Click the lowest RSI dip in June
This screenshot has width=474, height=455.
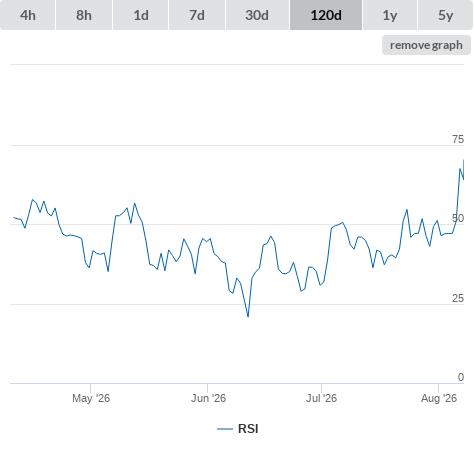tap(248, 316)
